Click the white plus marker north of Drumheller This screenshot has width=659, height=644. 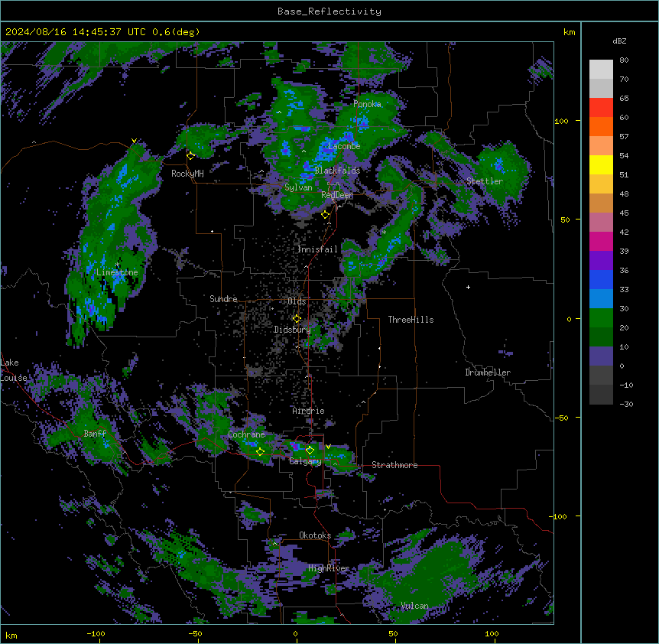[x=468, y=287]
